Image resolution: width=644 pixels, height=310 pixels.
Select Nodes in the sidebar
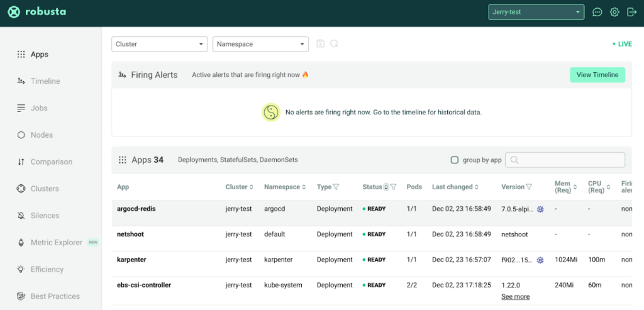(x=42, y=135)
